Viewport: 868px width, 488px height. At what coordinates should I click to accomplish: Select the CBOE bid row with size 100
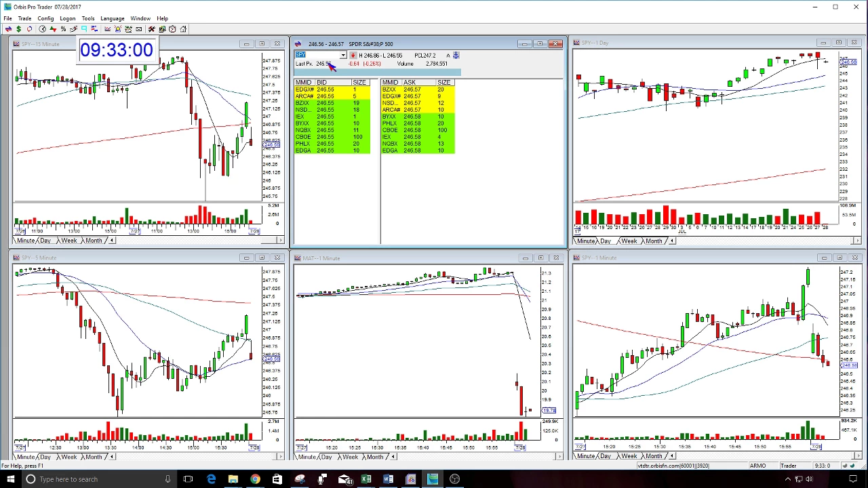click(x=332, y=137)
